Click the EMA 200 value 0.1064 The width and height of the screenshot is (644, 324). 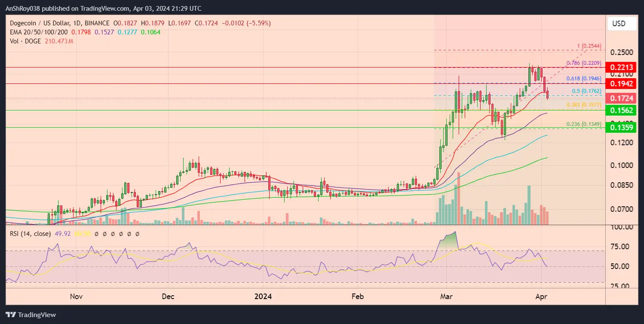point(150,32)
